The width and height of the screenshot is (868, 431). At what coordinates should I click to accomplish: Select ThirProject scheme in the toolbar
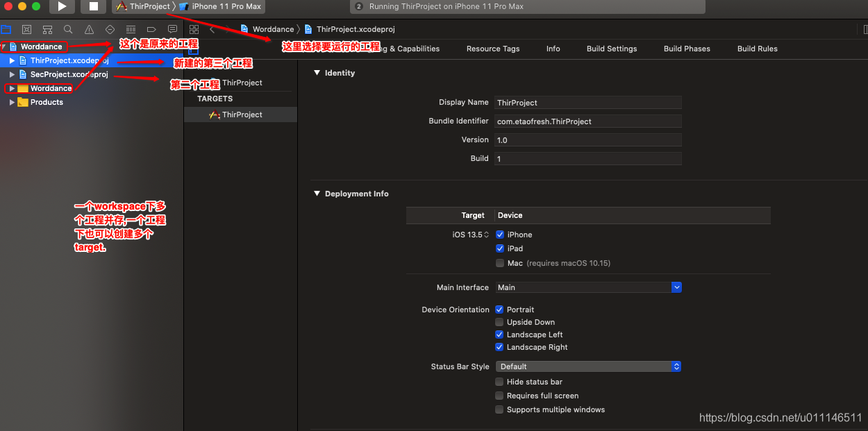click(x=144, y=6)
